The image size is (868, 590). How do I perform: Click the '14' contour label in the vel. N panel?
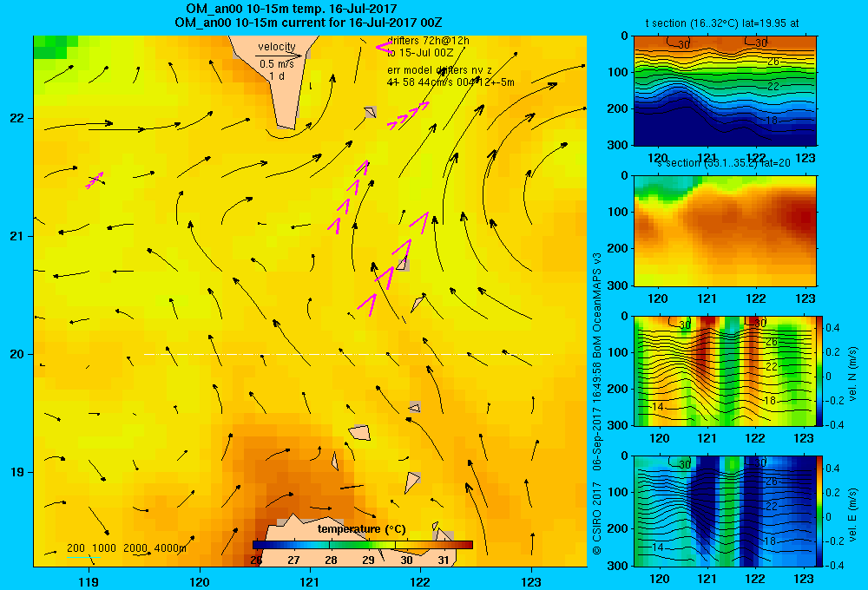(x=658, y=407)
